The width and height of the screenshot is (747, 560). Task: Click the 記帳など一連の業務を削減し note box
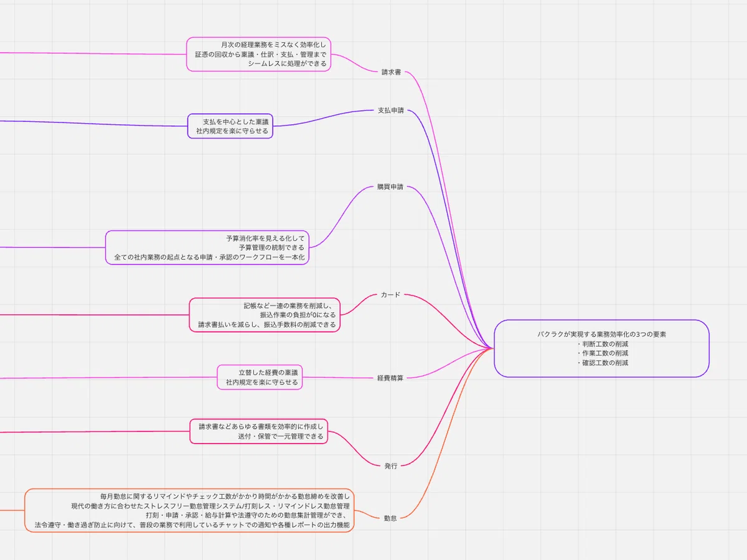click(265, 315)
